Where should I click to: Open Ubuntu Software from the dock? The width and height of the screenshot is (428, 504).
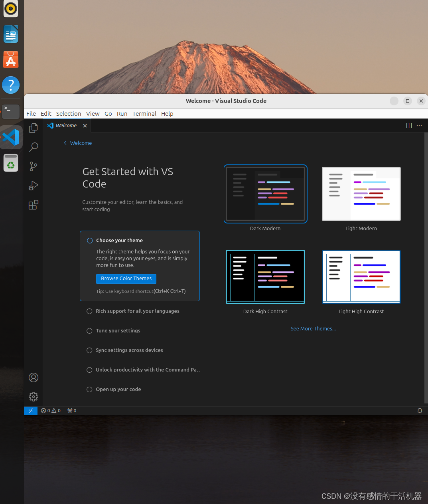[x=11, y=60]
